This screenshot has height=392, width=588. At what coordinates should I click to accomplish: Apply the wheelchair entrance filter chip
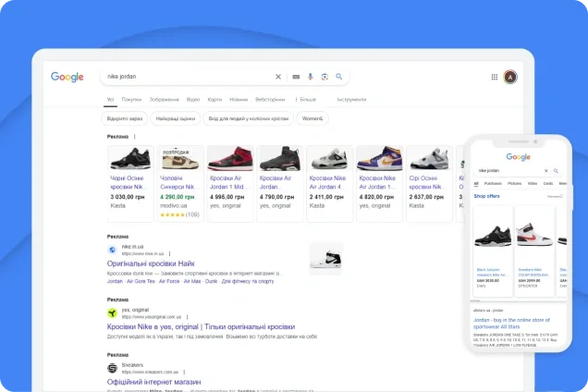pos(249,118)
